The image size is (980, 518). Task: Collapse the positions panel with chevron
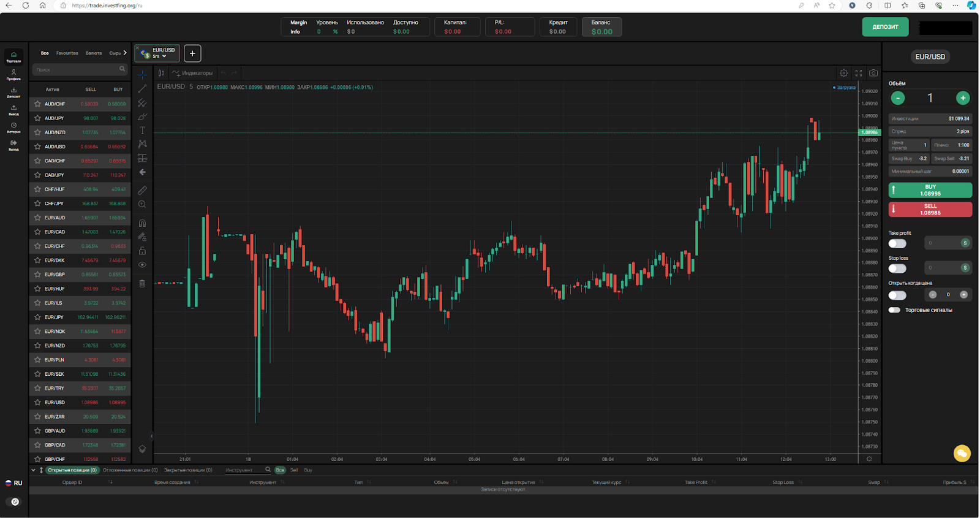tap(33, 470)
